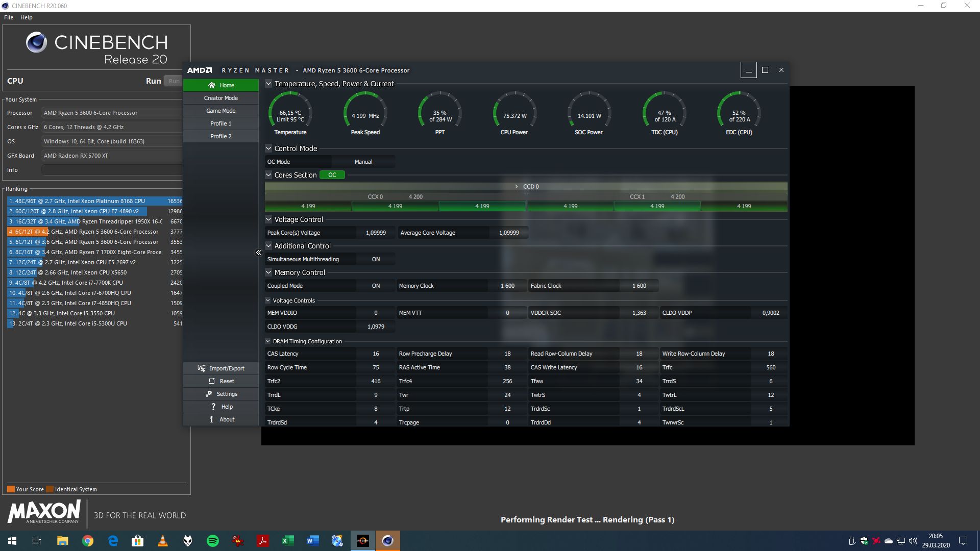Click the Info input field
The height and width of the screenshot is (551, 980).
click(112, 170)
